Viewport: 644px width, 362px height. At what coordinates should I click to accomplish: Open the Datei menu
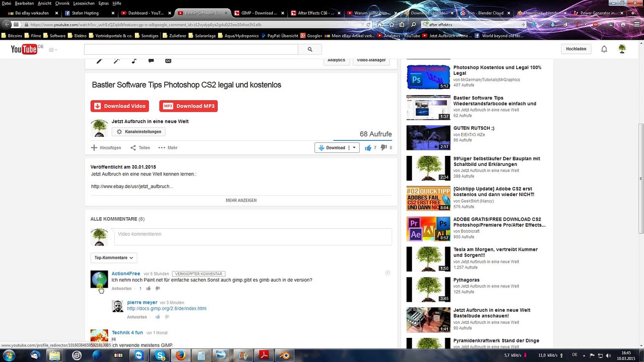7,4
